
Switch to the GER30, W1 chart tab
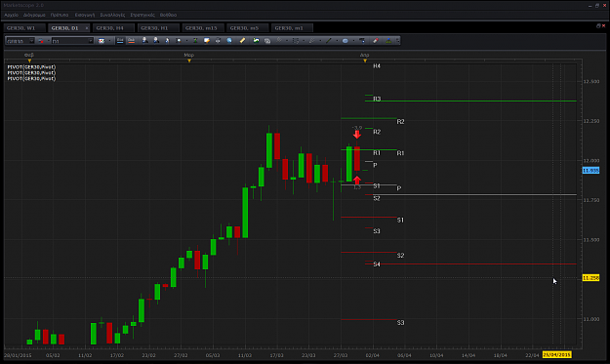[24, 28]
